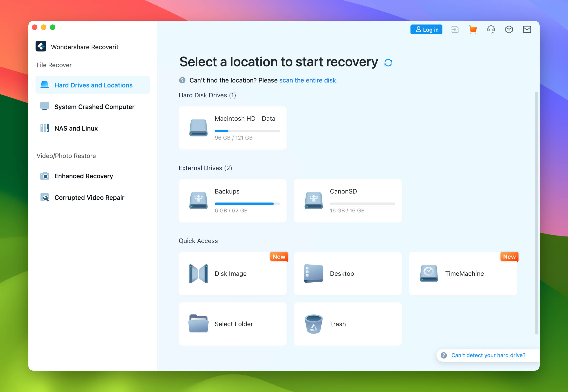Click the TimeMachine icon

[428, 274]
